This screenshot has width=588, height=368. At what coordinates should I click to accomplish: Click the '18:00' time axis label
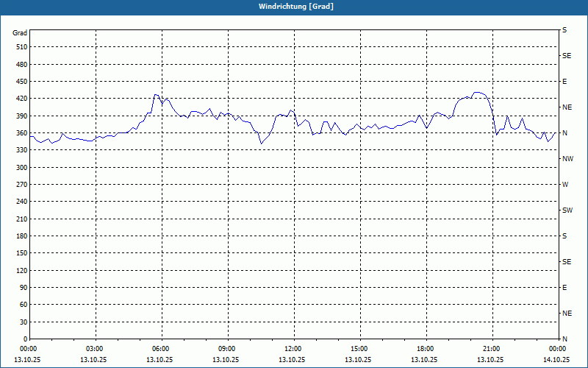coord(425,349)
